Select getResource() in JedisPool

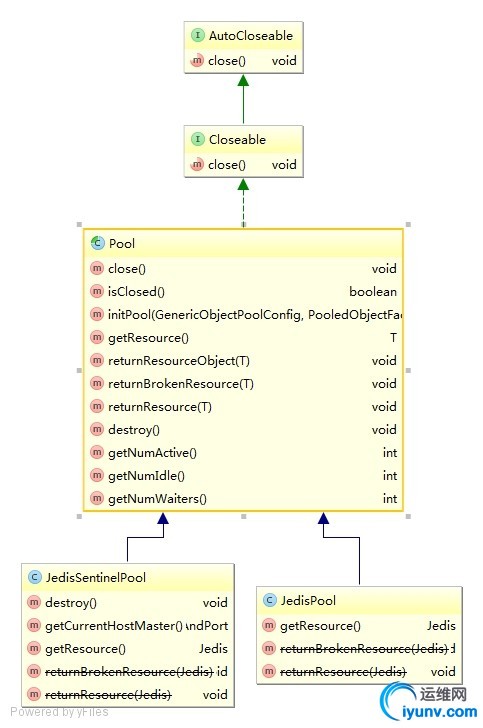coord(320,626)
